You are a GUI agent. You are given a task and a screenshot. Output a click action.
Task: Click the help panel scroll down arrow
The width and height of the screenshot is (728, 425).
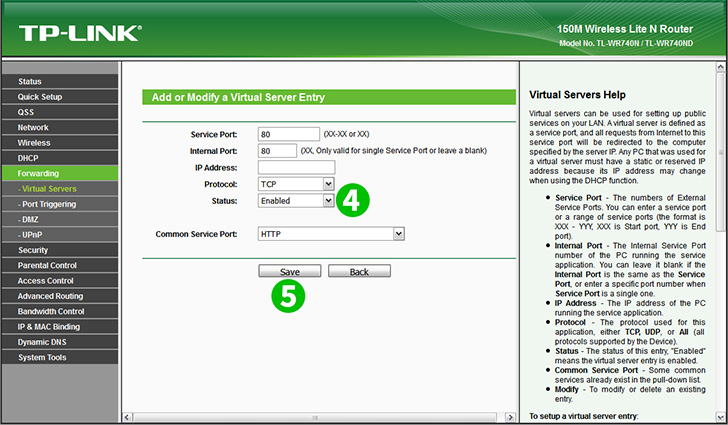coord(721,417)
